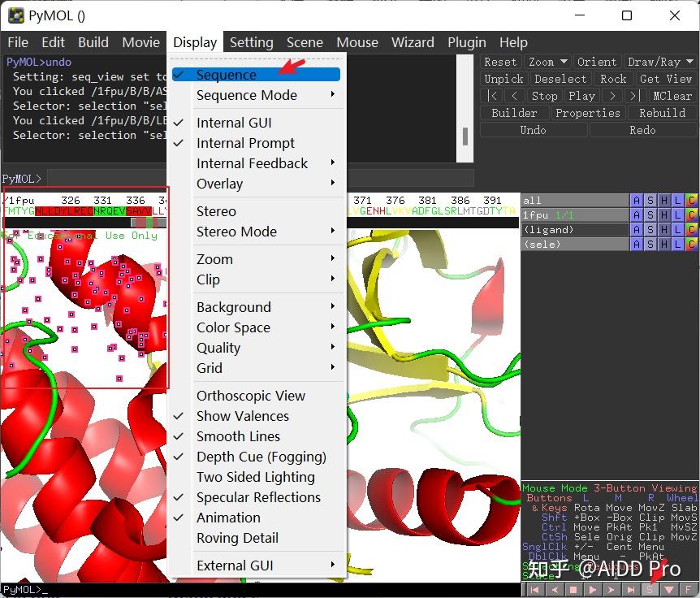Open the Setting menu
The image size is (700, 598).
pyautogui.click(x=251, y=42)
